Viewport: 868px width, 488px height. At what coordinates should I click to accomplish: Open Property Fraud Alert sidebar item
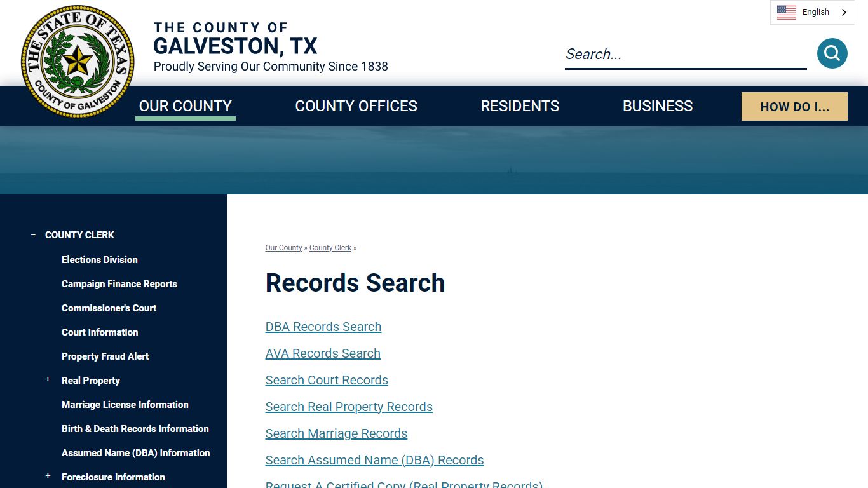click(x=105, y=356)
